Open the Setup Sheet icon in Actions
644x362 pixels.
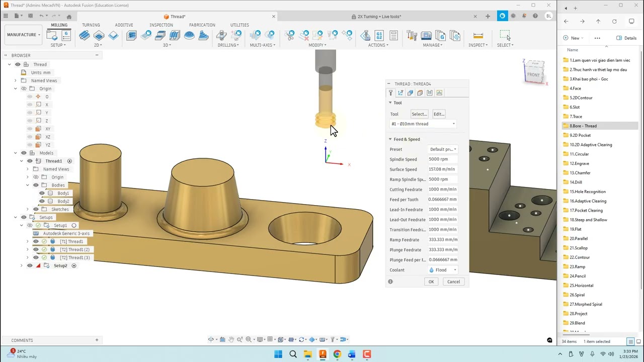[393, 35]
